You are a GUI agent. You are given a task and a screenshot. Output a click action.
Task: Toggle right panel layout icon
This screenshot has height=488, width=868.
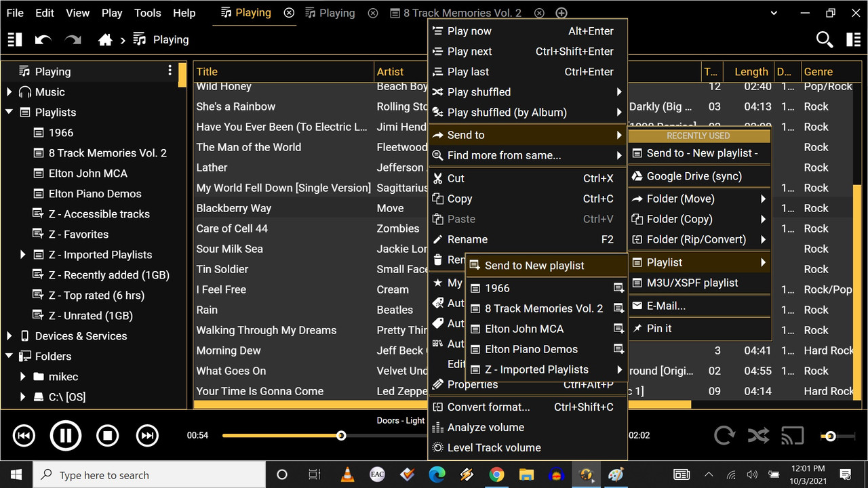click(854, 40)
